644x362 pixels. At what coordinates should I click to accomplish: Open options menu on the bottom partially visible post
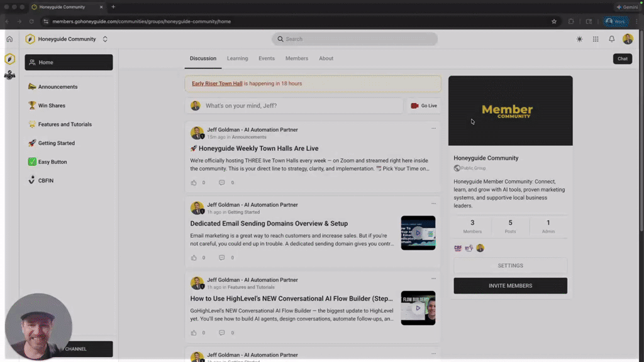pos(433,354)
